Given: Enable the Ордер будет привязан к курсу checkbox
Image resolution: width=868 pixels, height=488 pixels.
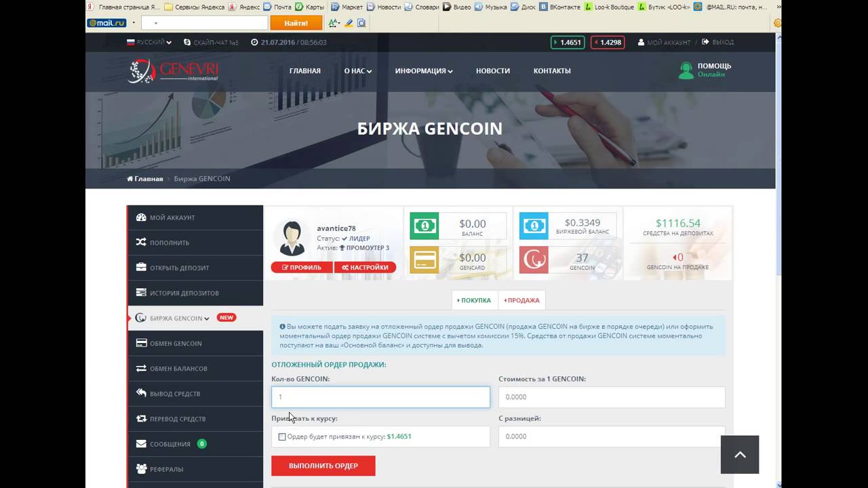Looking at the screenshot, I should (282, 437).
